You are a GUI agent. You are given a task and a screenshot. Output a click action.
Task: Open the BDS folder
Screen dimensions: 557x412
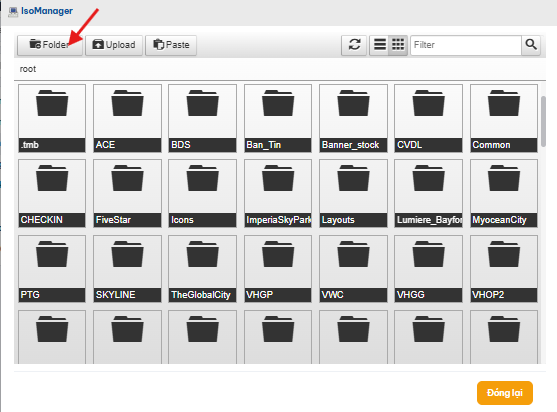(x=202, y=118)
